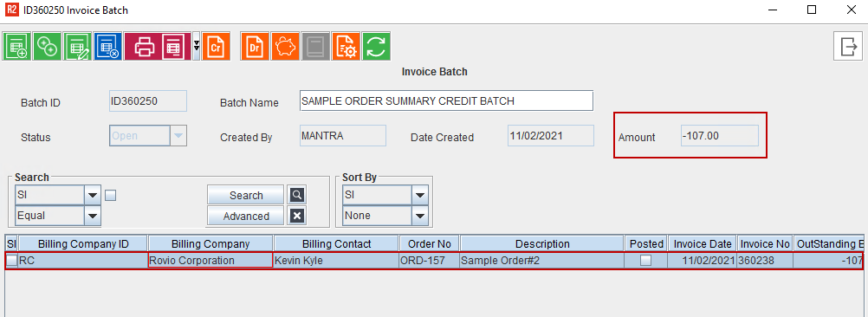Click the Billing Company column header
The image size is (868, 317).
coord(211,243)
